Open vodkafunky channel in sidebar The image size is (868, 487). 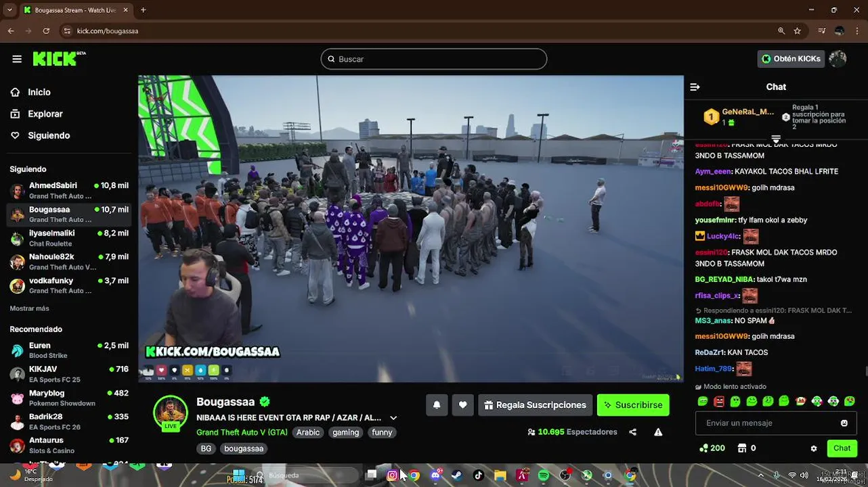tap(69, 285)
